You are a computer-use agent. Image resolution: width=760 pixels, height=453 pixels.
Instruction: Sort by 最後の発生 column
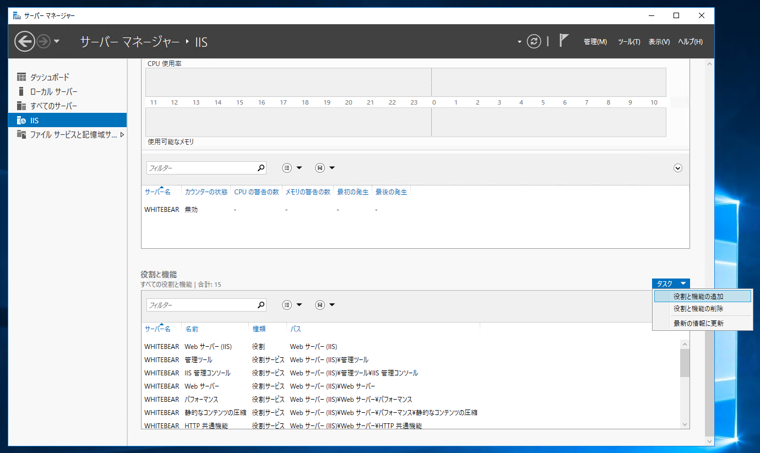click(391, 192)
